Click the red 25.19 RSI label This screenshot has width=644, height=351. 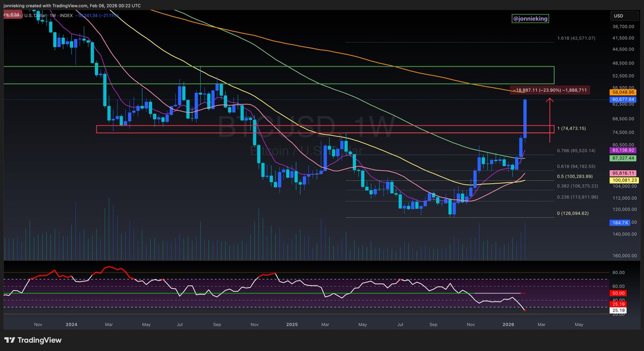click(x=618, y=303)
